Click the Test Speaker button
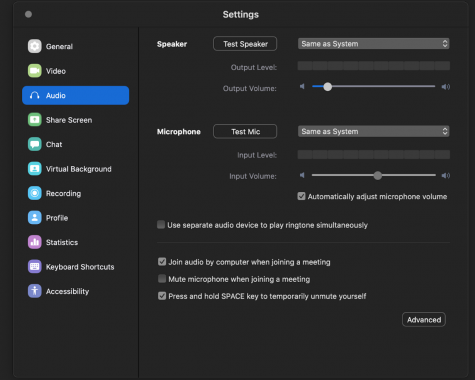This screenshot has height=380, width=475. point(245,44)
